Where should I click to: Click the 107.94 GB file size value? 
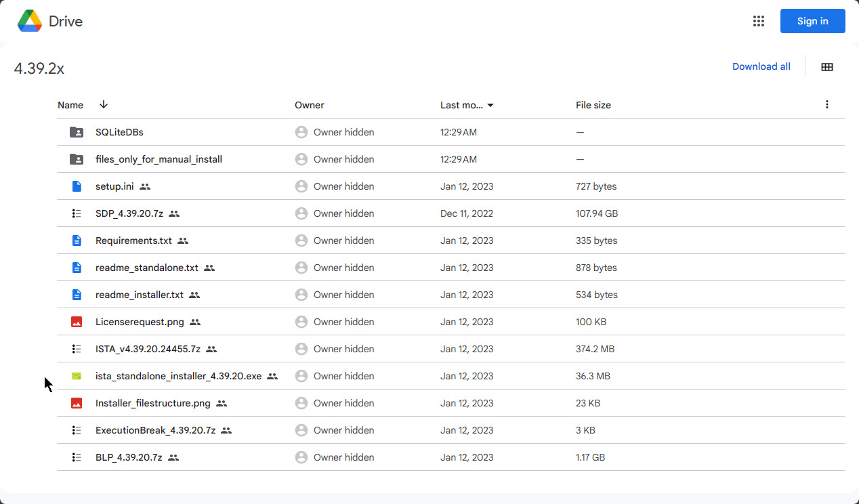click(x=597, y=213)
